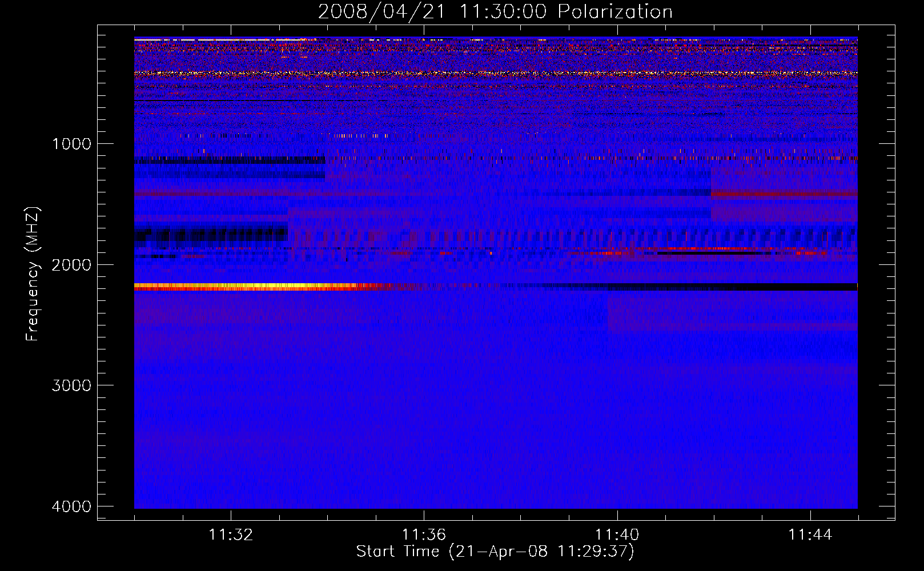This screenshot has width=924, height=571.
Task: Click the 2000 frequency tick label
Action: pyautogui.click(x=71, y=264)
